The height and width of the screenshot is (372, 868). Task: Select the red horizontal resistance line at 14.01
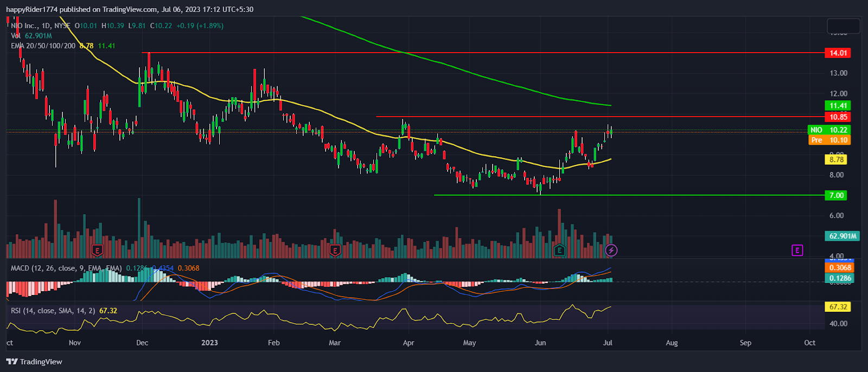(x=483, y=53)
